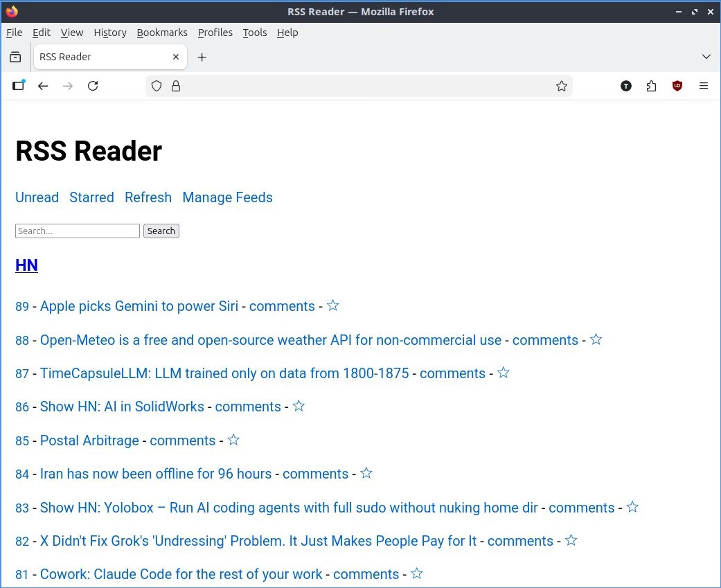
Task: Open comments for Grok article
Action: click(520, 541)
